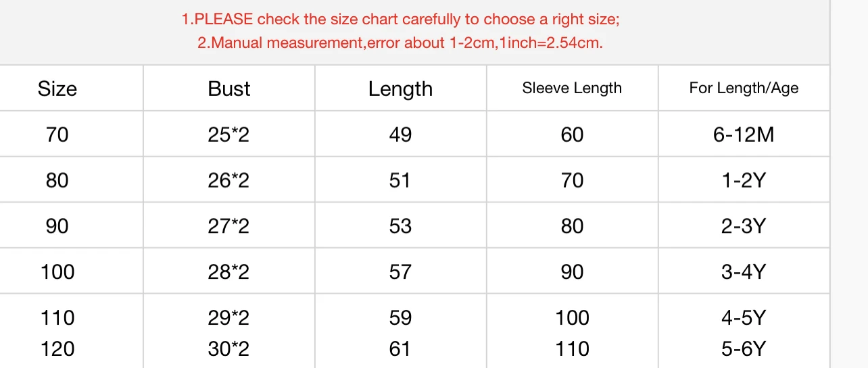
Task: Click the 25*2 bust value
Action: tap(228, 134)
